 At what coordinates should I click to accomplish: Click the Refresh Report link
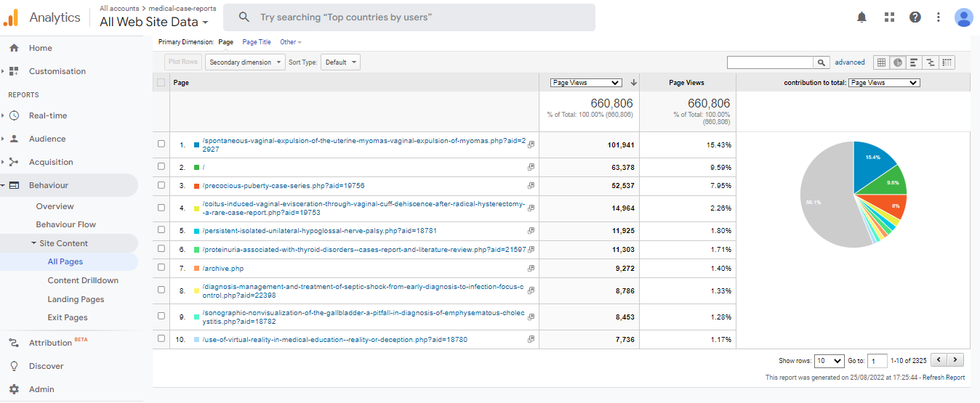[x=944, y=378]
